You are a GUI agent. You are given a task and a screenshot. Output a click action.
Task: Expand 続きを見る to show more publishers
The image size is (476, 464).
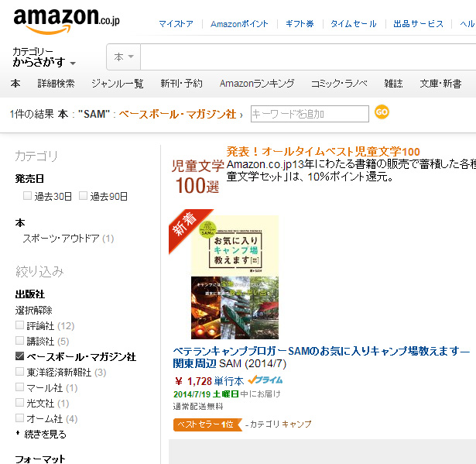(x=45, y=435)
